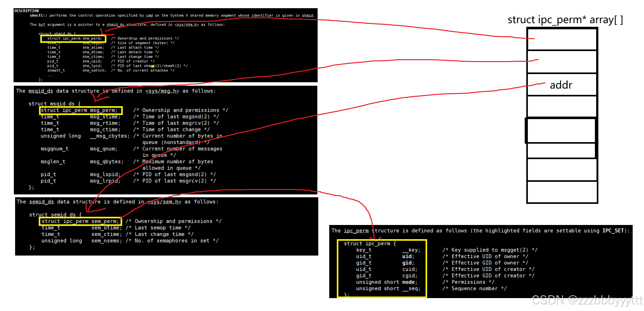Click the bold 'mode;' field name

(x=410, y=282)
